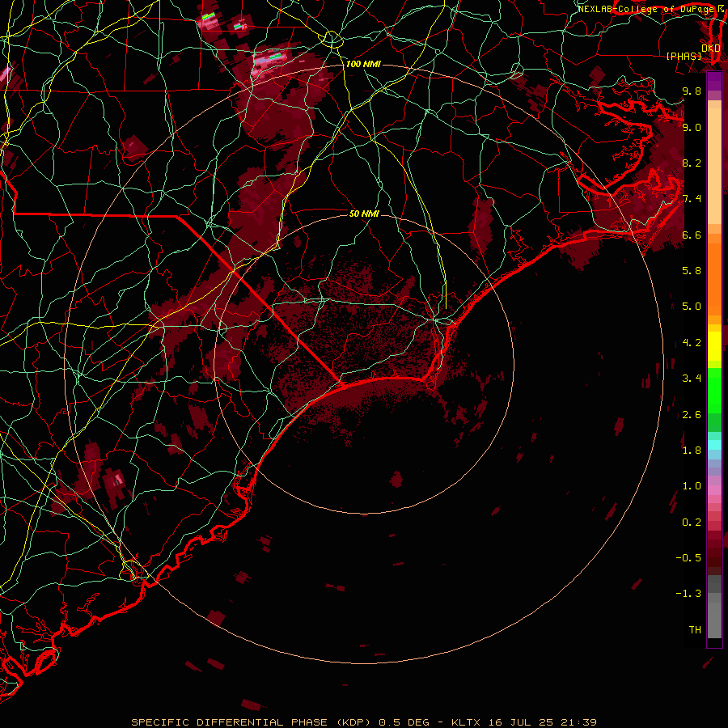Screen dimensions: 728x728
Task: Select the 1.8 legend value
Action: coord(692,451)
